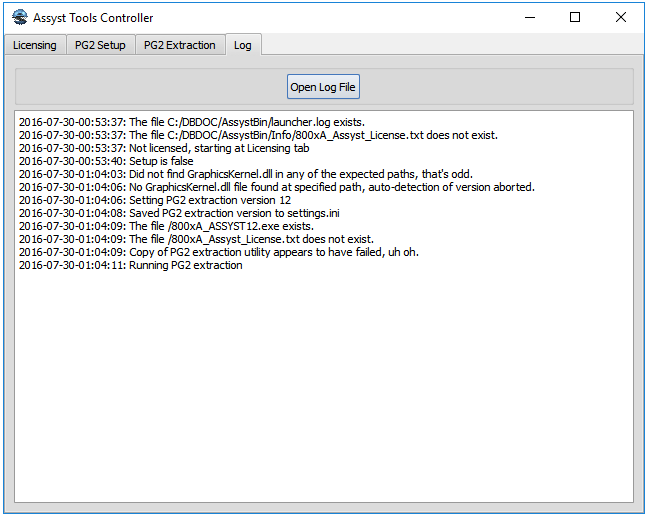Click the 'Saved PG2 extraction version to settings.ini' line
The width and height of the screenshot is (649, 517).
pos(179,213)
